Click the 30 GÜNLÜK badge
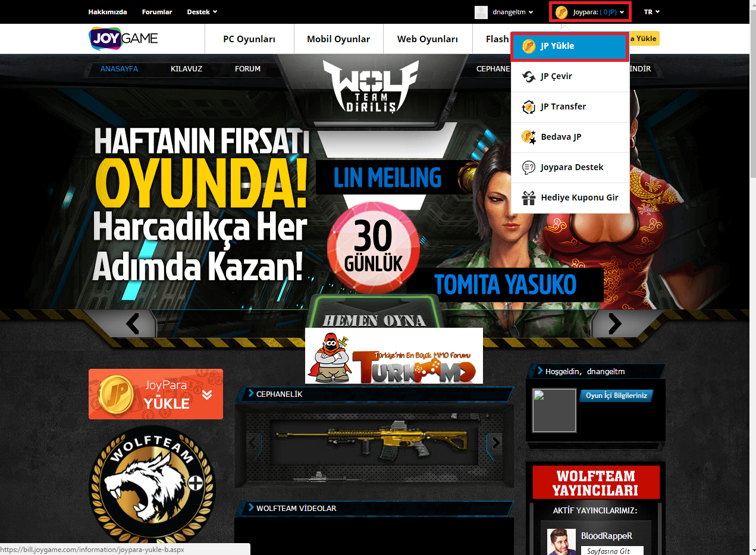 click(374, 248)
